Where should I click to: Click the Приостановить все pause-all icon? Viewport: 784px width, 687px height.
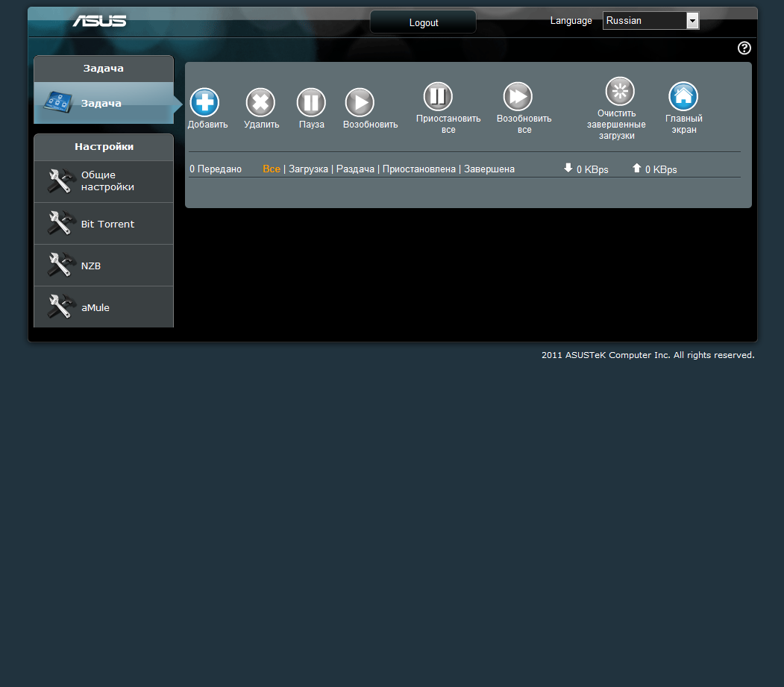point(438,96)
